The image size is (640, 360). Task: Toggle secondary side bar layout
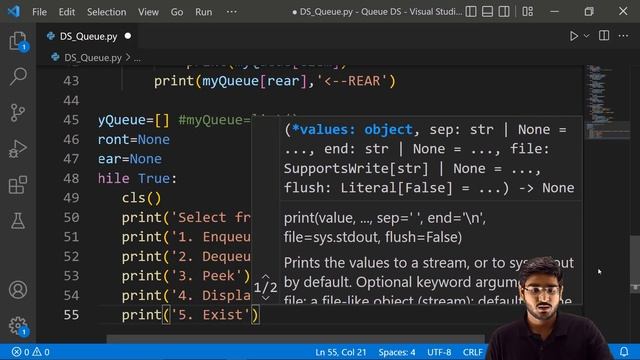coord(504,11)
